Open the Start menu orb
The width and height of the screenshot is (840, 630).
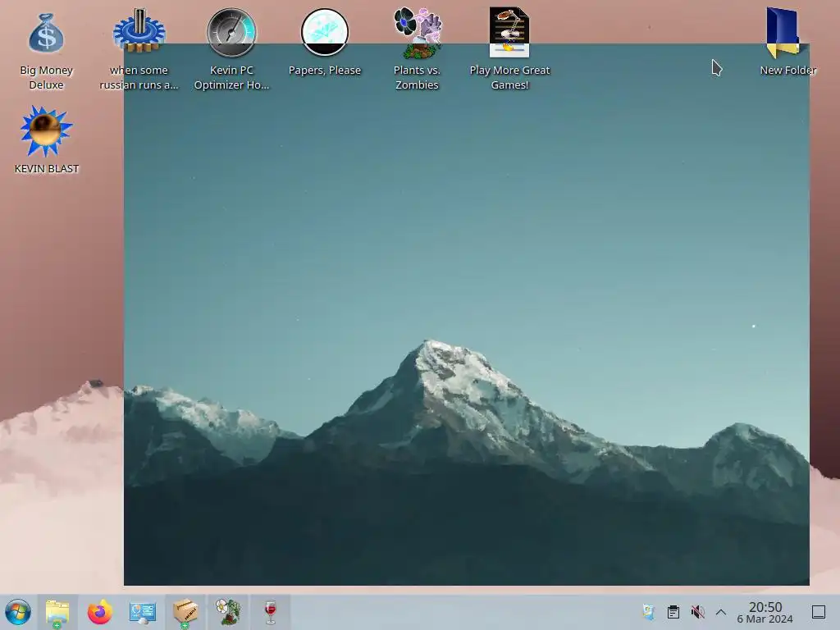(x=18, y=612)
